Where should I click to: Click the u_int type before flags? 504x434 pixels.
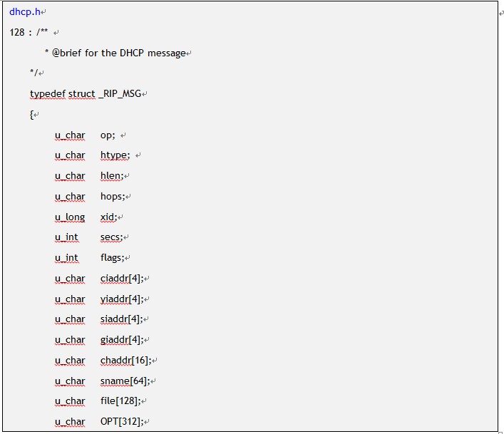pyautogui.click(x=66, y=258)
